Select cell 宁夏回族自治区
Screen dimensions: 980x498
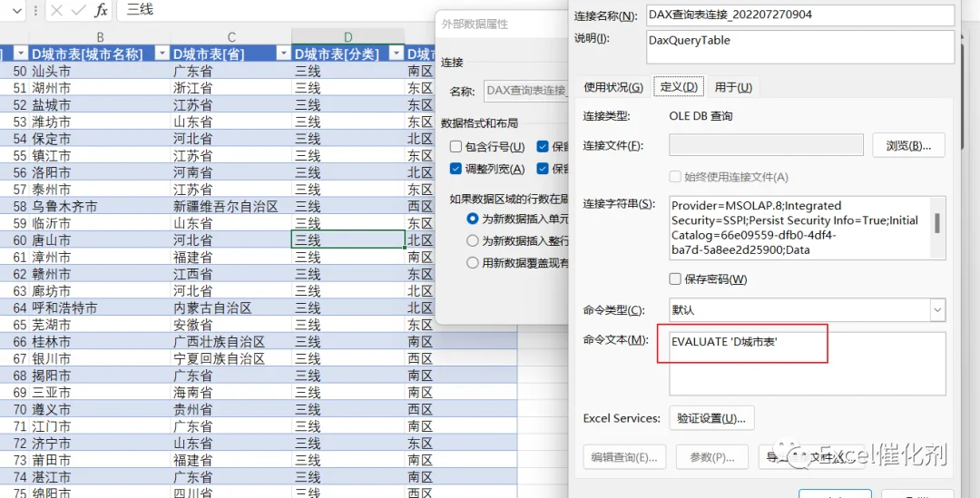[231, 358]
